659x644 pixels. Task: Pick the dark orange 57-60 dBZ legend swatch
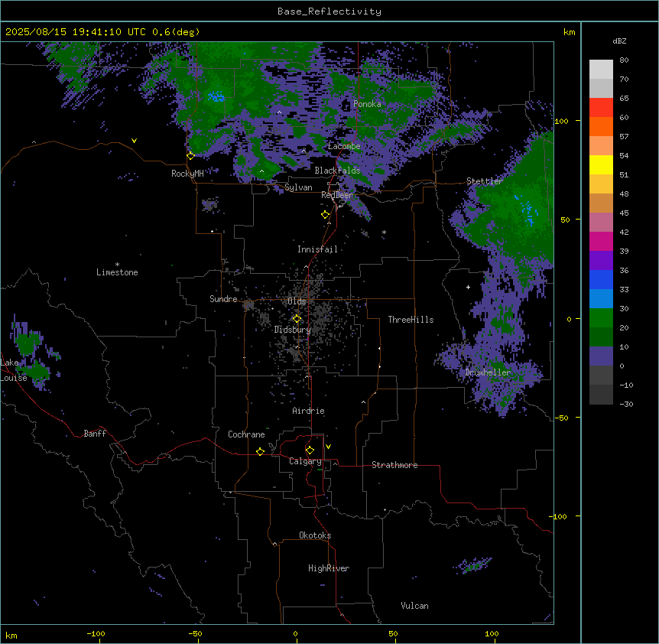tap(601, 126)
